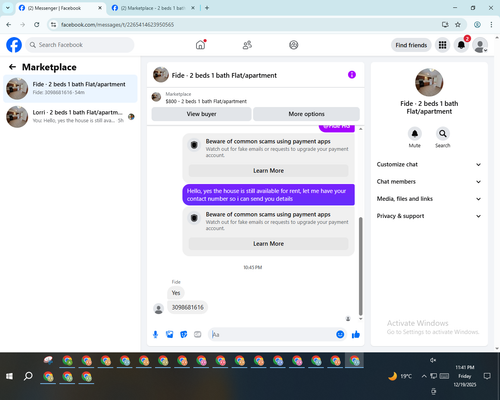Open a new browser tab
Screen dimensions: 500x400
coord(207,8)
